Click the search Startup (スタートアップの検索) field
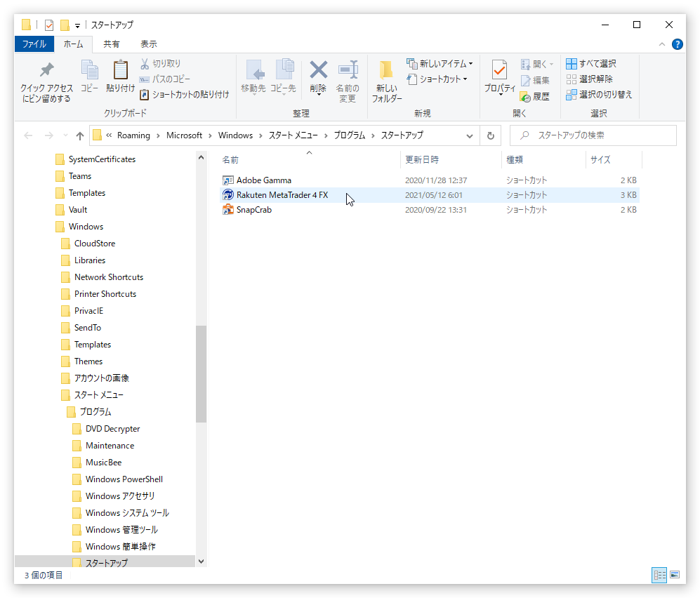This screenshot has width=700, height=598. pos(593,135)
